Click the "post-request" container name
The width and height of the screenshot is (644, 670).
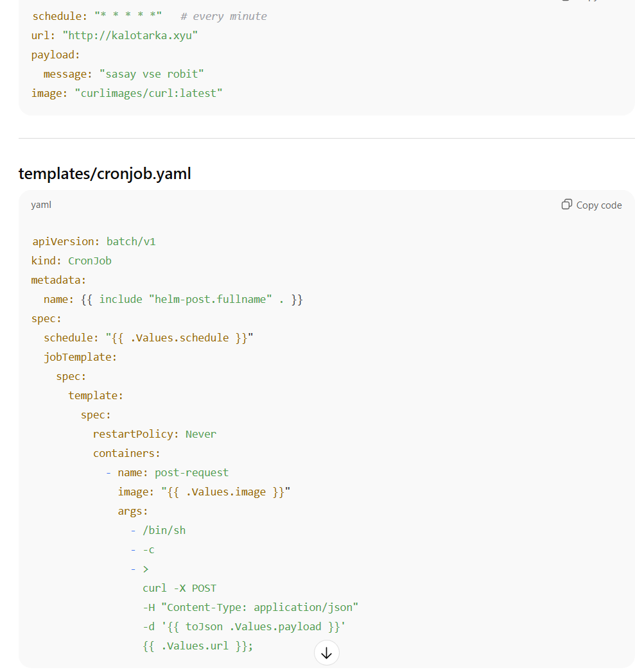(191, 472)
